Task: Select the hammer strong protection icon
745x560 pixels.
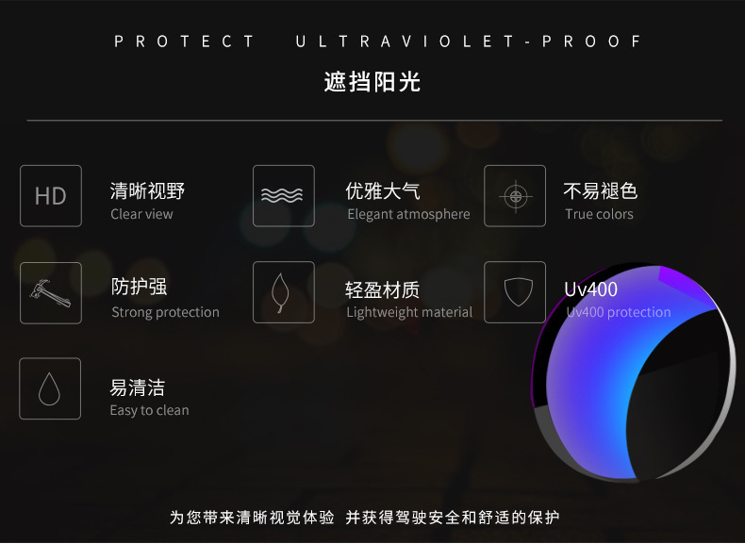Action: [x=51, y=292]
